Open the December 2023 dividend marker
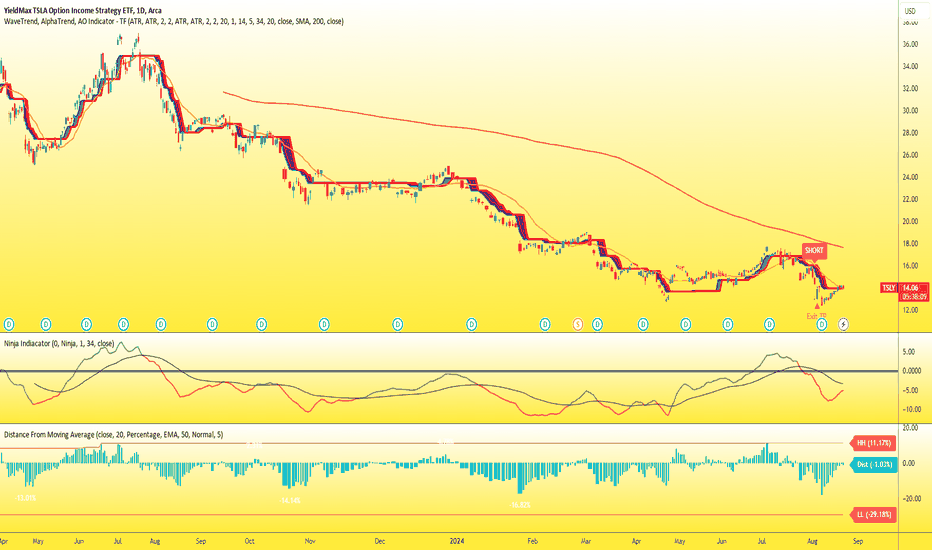This screenshot has height=550, width=932. [398, 325]
